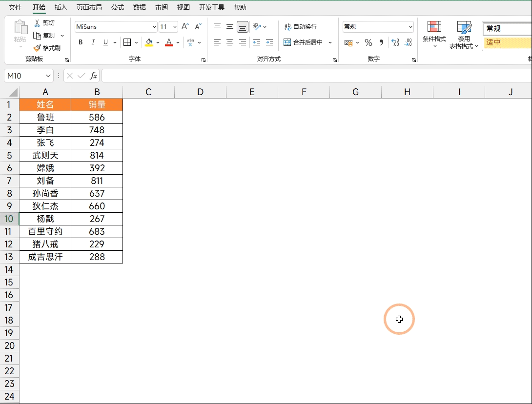Switch to the 插入 (Insert) tab
The width and height of the screenshot is (532, 404).
pyautogui.click(x=61, y=7)
